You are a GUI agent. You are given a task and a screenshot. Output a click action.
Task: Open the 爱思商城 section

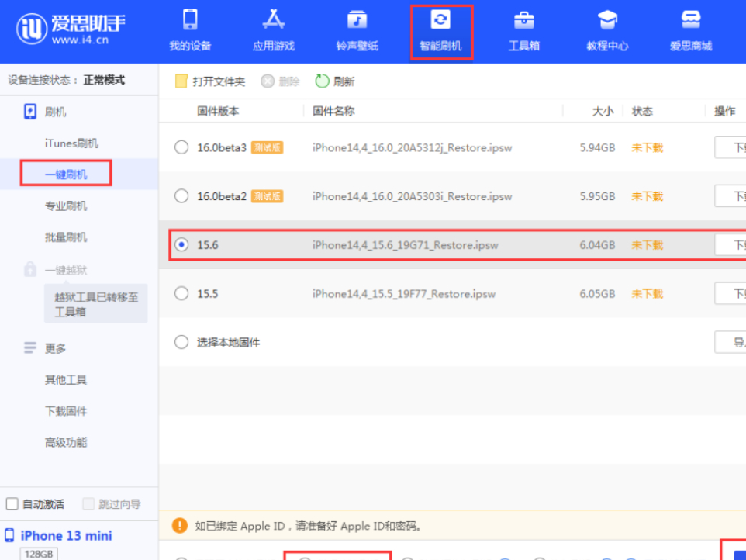(691, 31)
